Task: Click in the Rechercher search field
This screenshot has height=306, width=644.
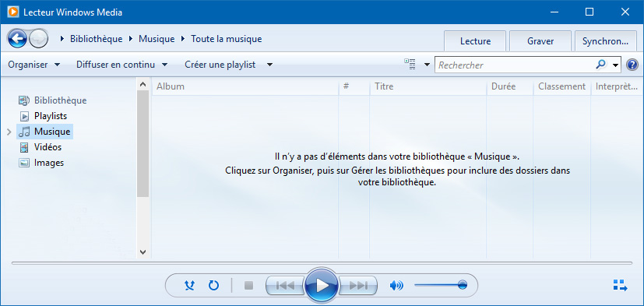Action: click(x=515, y=65)
